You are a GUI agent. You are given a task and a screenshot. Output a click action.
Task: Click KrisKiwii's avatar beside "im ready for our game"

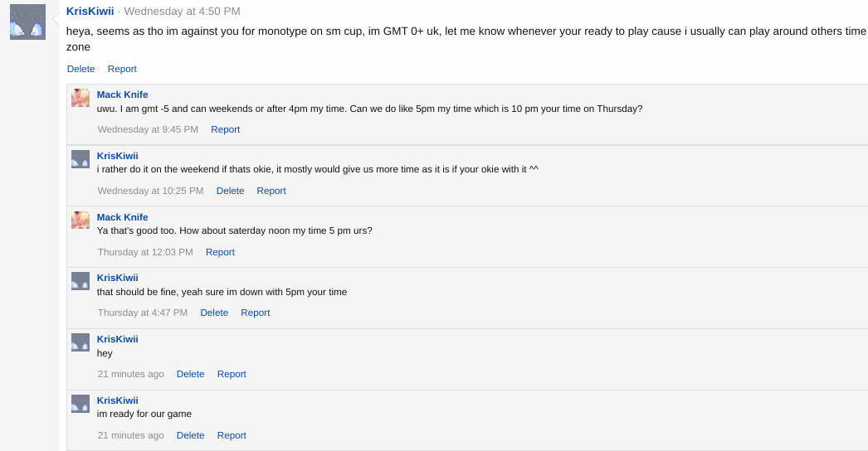click(80, 404)
